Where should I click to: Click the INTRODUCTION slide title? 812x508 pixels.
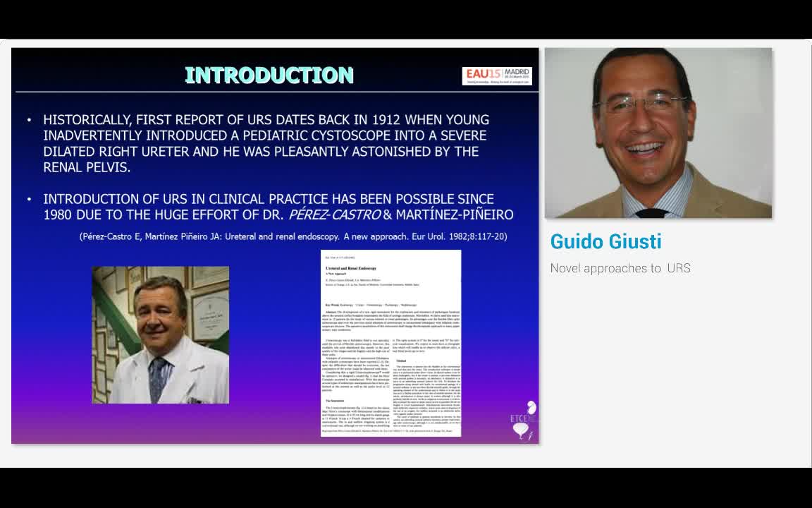[269, 75]
